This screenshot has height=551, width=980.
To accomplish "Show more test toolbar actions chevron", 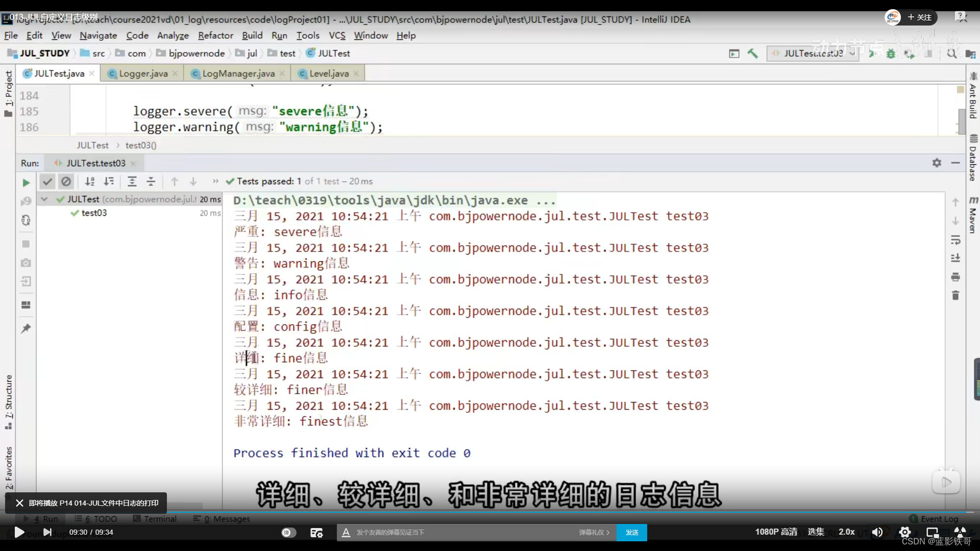I will 215,181.
